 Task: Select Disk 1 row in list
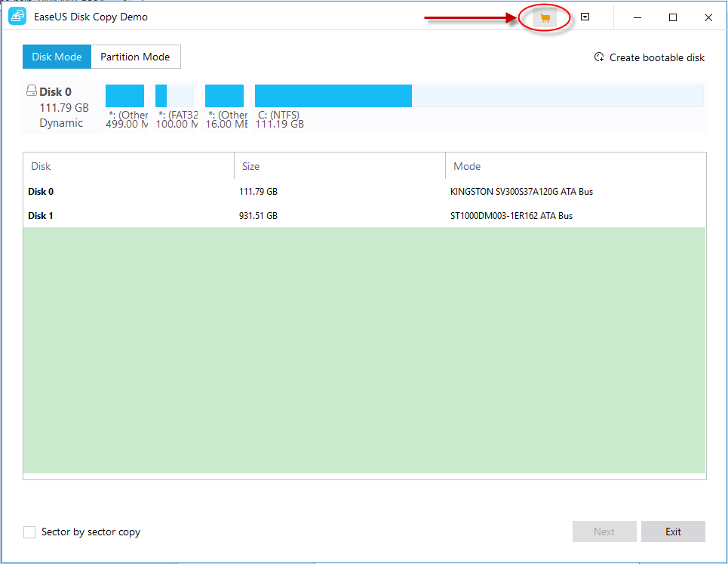tap(364, 216)
